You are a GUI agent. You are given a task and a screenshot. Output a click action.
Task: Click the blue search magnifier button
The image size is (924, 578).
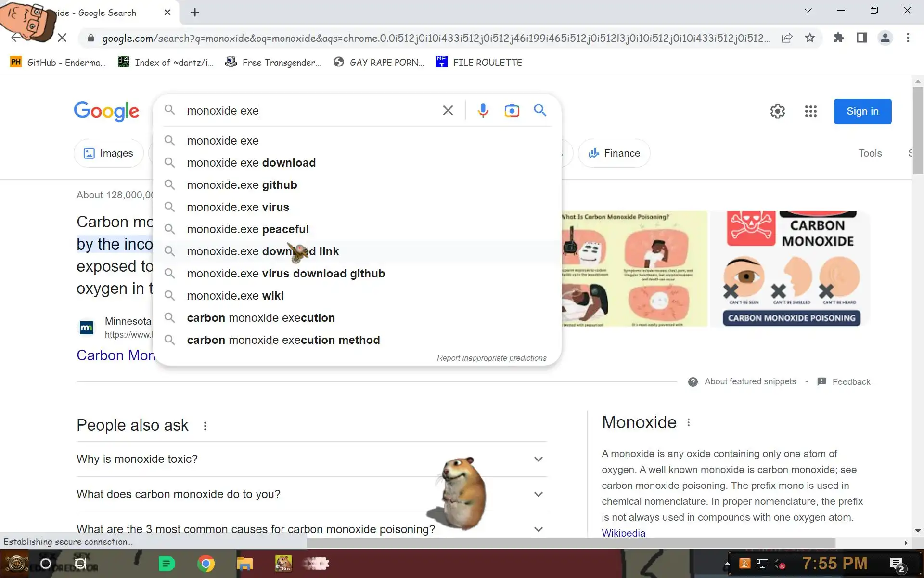click(540, 111)
